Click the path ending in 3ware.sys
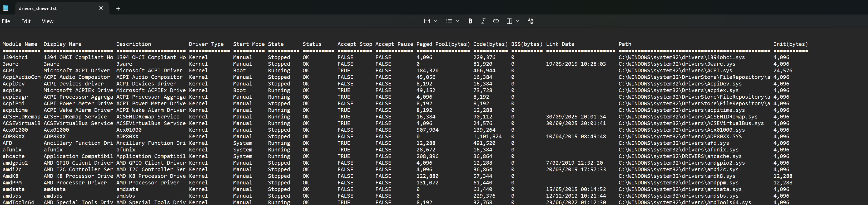The height and width of the screenshot is (205, 868). click(677, 64)
